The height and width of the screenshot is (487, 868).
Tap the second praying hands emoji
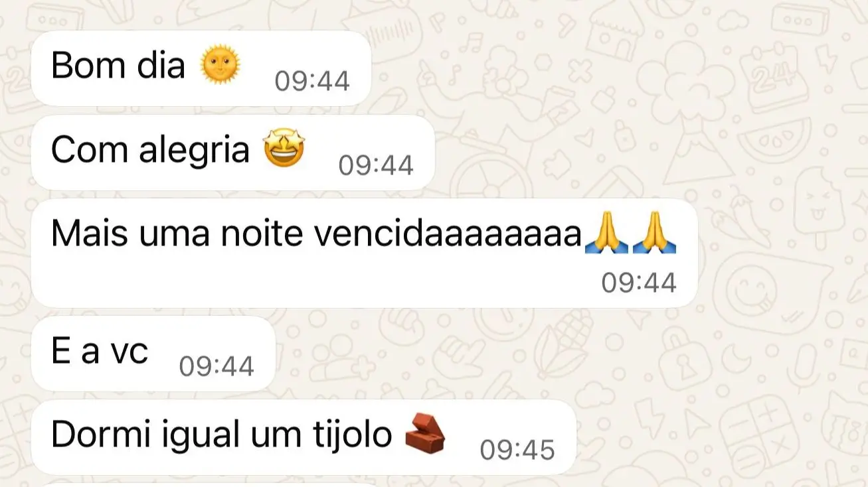pos(653,234)
